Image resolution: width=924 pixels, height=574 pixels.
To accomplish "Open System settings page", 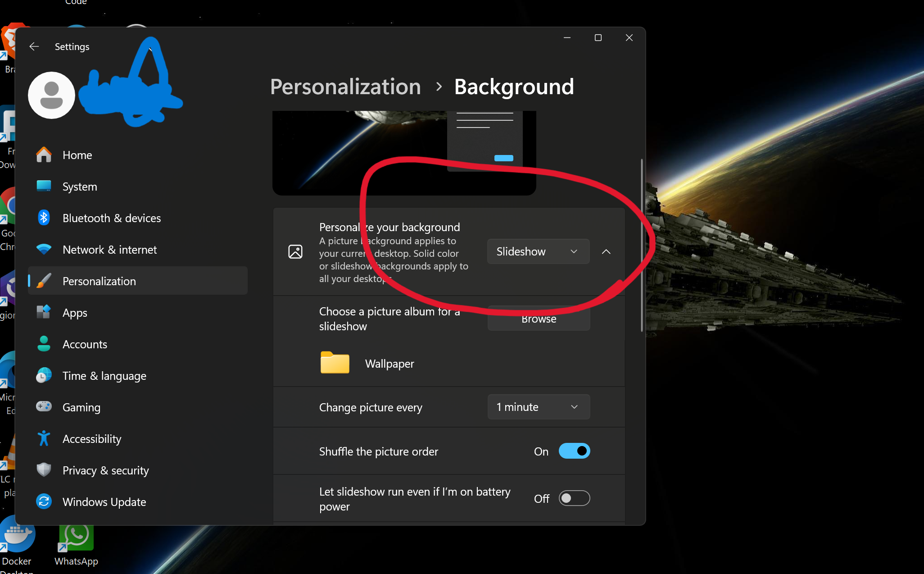I will tap(138, 187).
